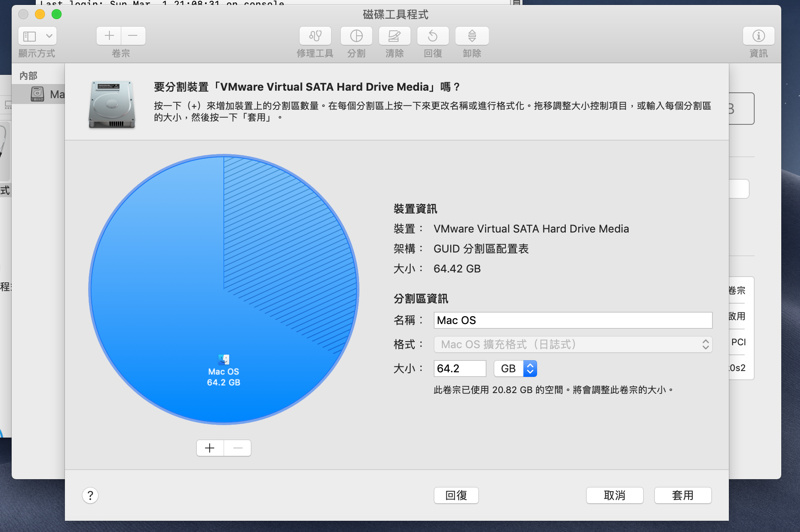Click the add volume plus toolbar button
The image size is (800, 532).
[109, 36]
